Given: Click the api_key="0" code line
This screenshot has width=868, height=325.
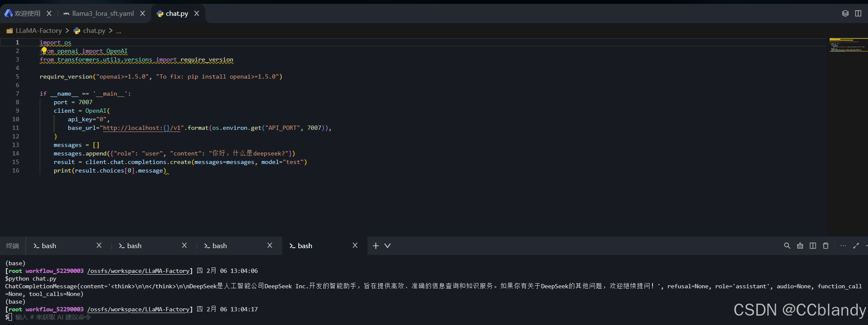Looking at the screenshot, I should coord(89,119).
